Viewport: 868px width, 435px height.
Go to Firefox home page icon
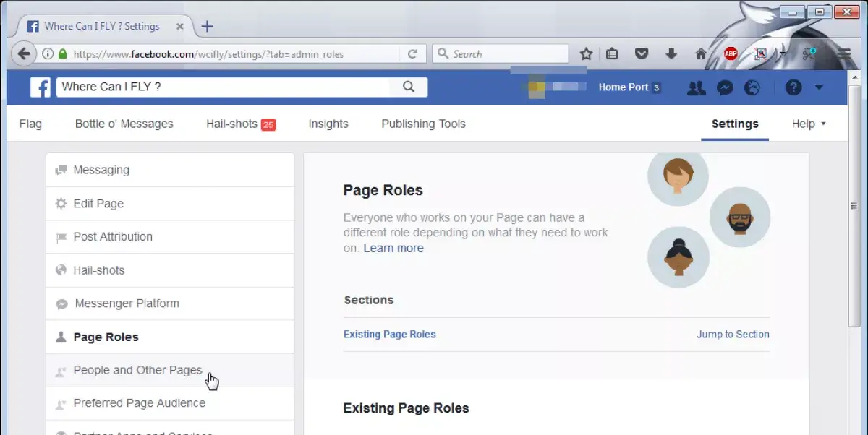[700, 54]
